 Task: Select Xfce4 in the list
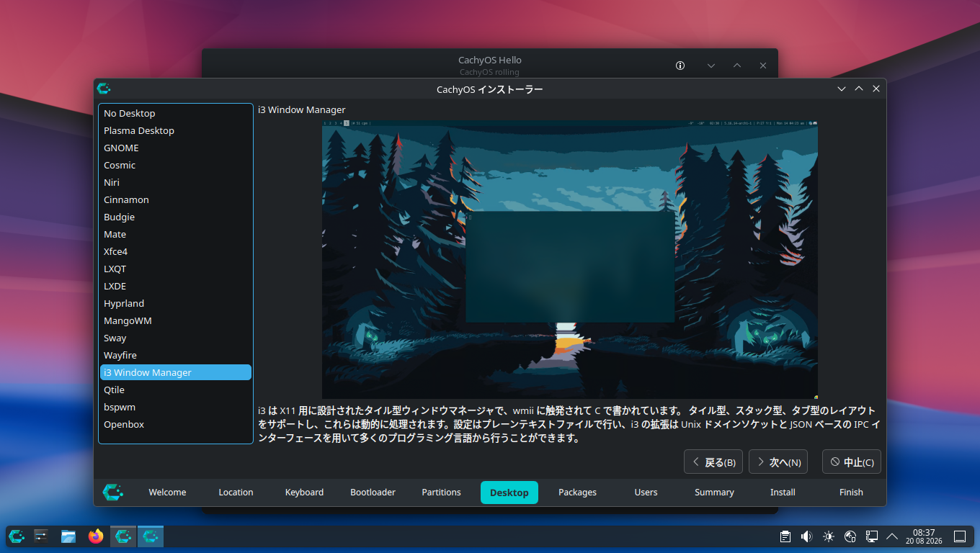[x=176, y=251]
